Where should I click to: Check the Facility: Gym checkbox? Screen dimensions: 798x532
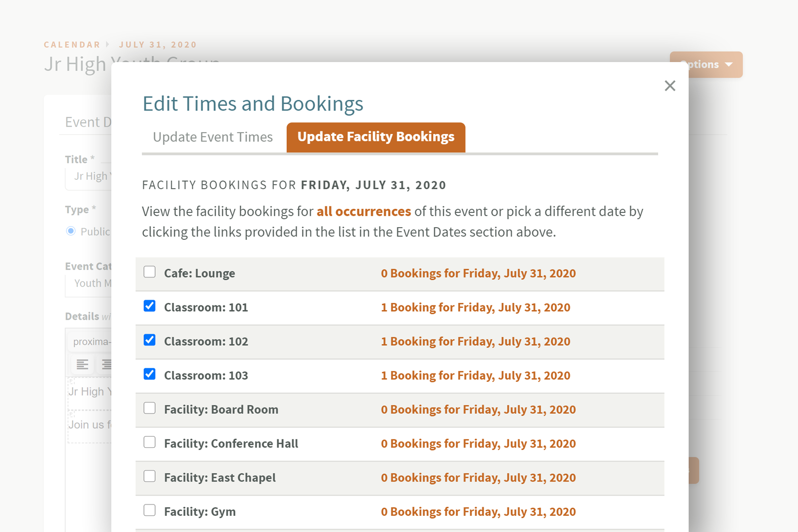coord(149,510)
